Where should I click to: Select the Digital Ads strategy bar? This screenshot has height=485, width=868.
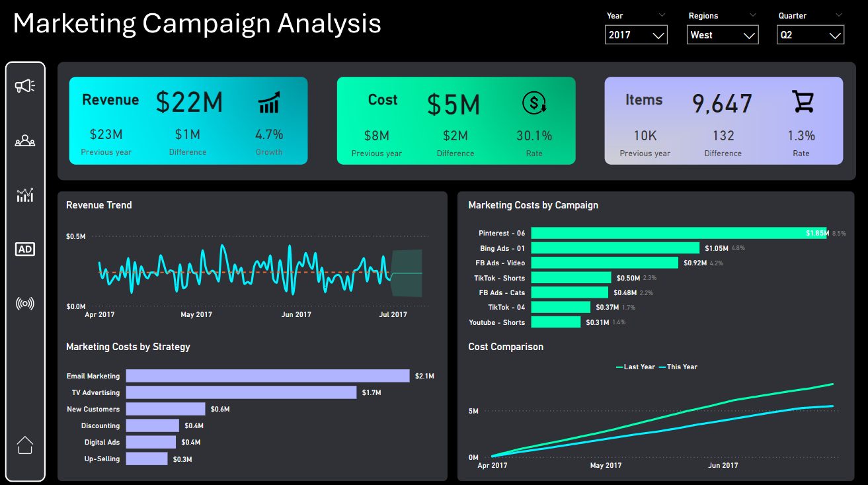point(151,442)
